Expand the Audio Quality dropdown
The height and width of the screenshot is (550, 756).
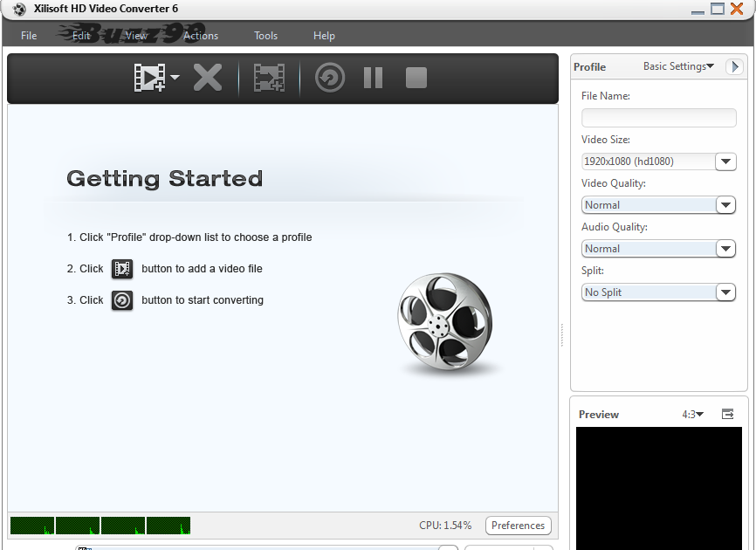click(725, 249)
